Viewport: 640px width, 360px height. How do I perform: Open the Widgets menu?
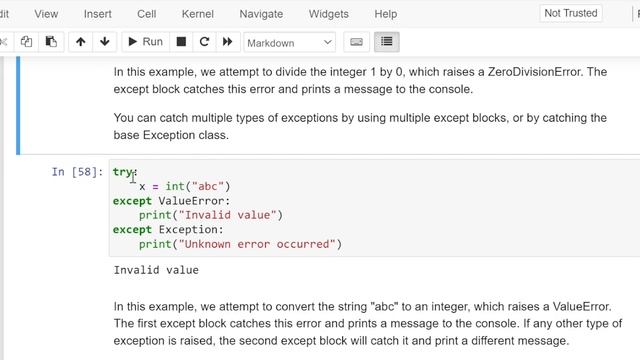click(329, 14)
